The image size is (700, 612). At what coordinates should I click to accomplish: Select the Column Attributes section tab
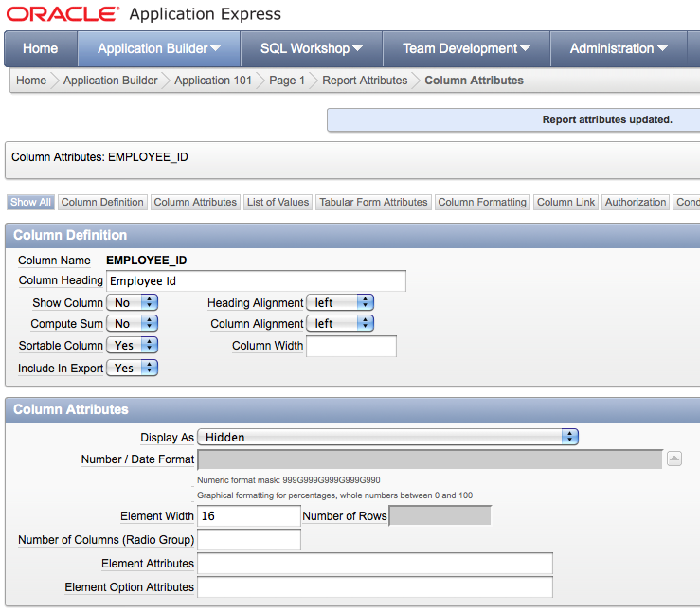coord(195,202)
